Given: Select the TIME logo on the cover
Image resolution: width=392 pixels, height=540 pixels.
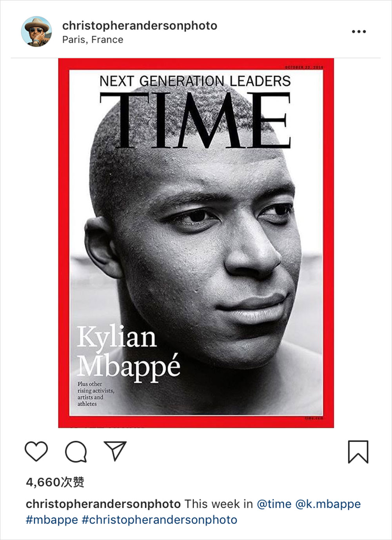Looking at the screenshot, I should (195, 120).
